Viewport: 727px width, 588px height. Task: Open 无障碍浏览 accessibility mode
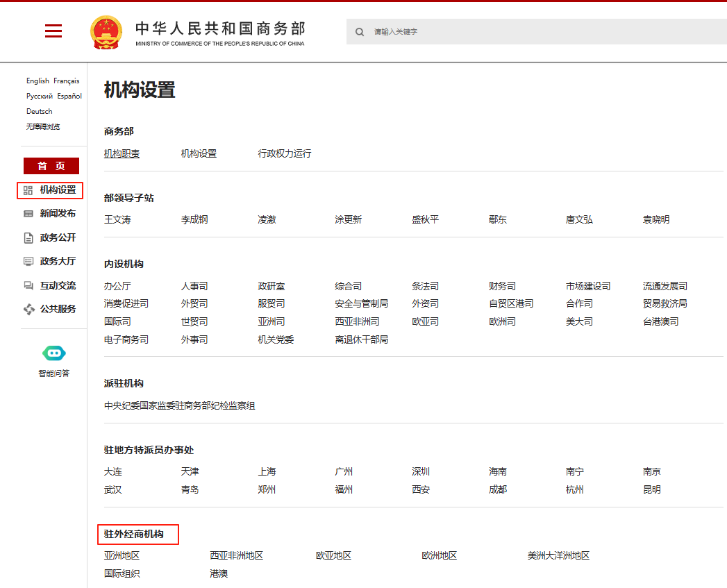pos(43,126)
